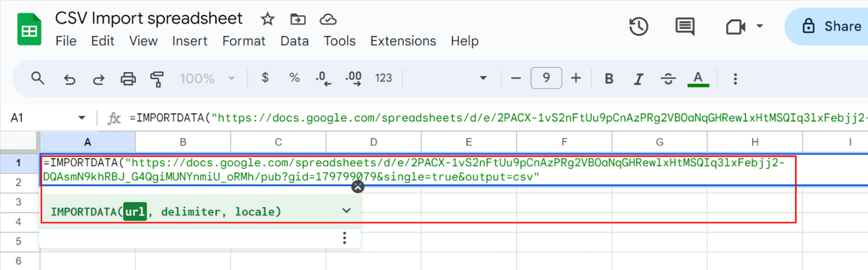Start a video call with camera icon
The width and height of the screenshot is (868, 270).
(735, 27)
